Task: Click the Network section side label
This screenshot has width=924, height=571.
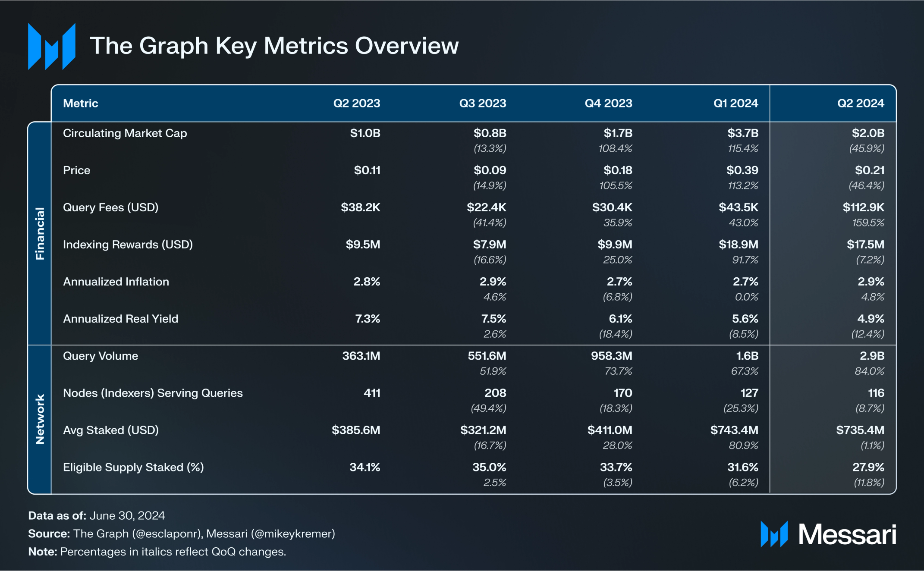Action: click(x=40, y=419)
